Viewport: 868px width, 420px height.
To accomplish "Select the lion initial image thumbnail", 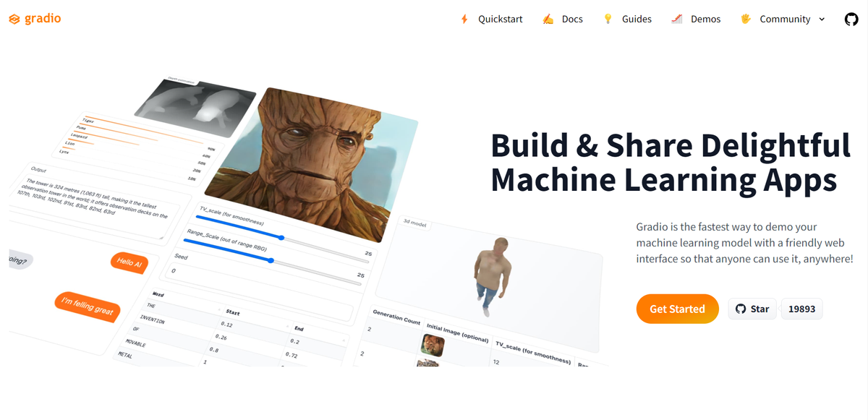I will point(433,344).
